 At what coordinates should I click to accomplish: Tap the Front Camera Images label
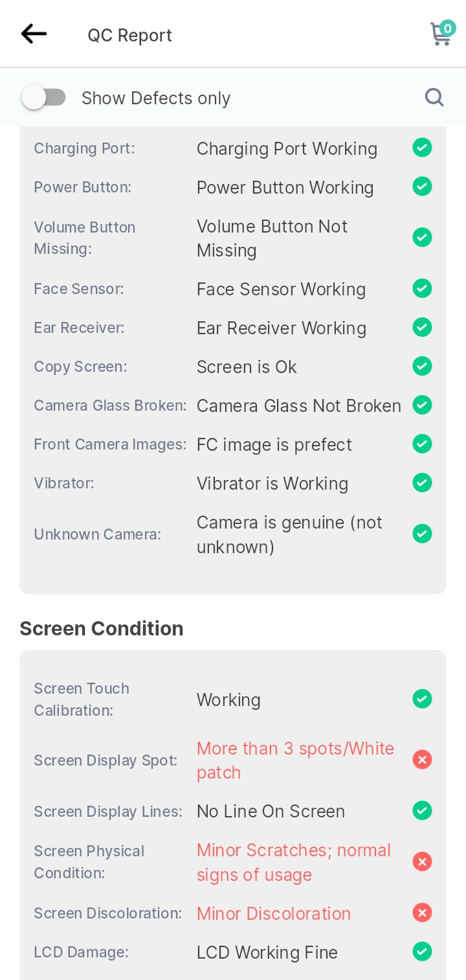[x=110, y=444]
